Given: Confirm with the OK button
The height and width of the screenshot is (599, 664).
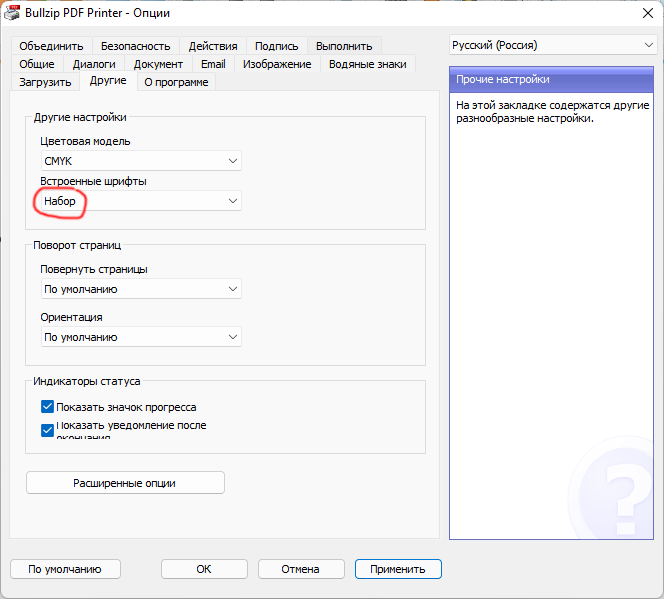Looking at the screenshot, I should point(204,569).
